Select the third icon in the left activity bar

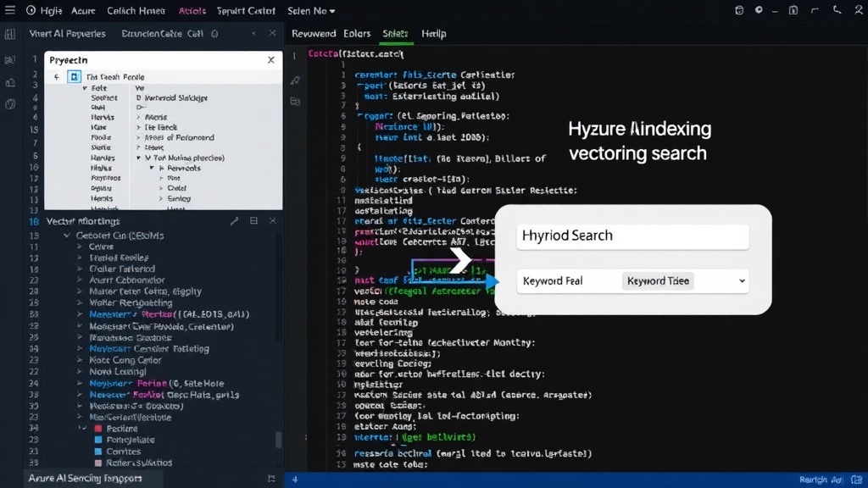10,82
